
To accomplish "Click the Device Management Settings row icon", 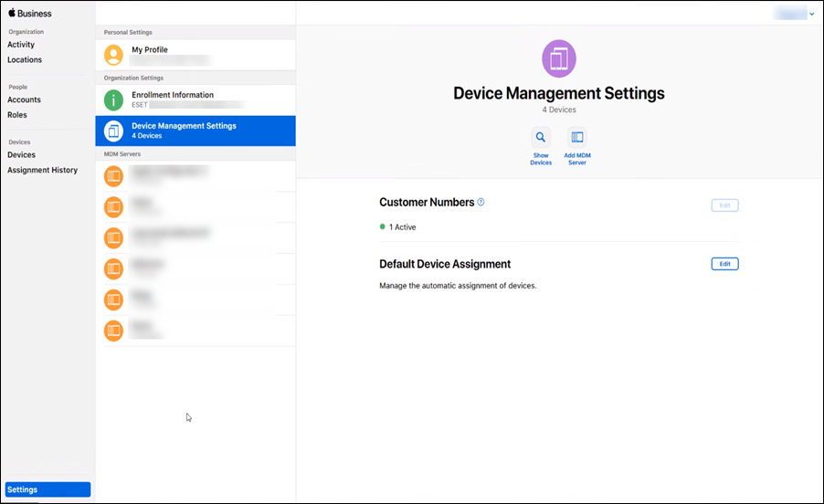I will click(x=113, y=131).
